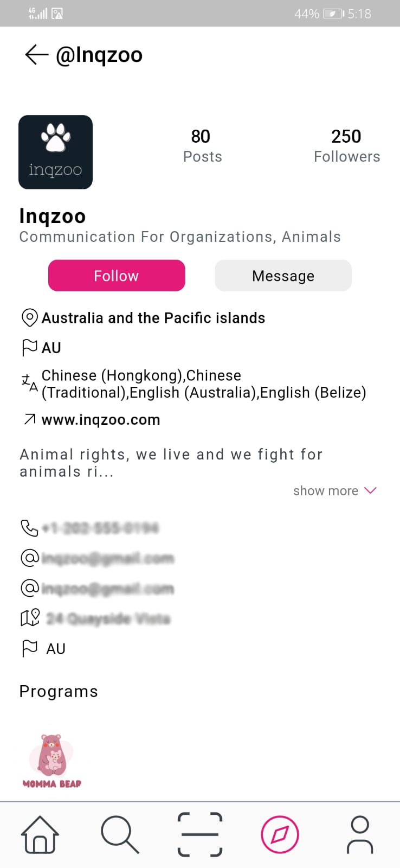Tap the back arrow icon
Screen dimensions: 400x868
coord(36,55)
